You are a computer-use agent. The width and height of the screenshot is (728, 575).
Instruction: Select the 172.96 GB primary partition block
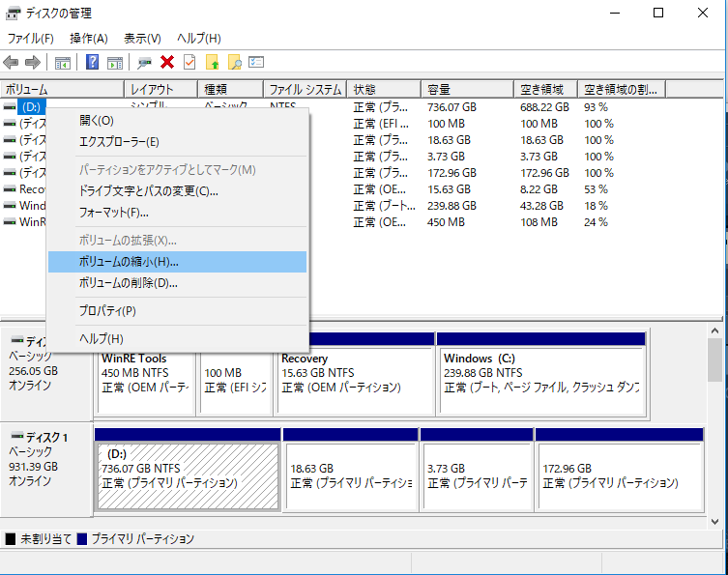pos(620,470)
